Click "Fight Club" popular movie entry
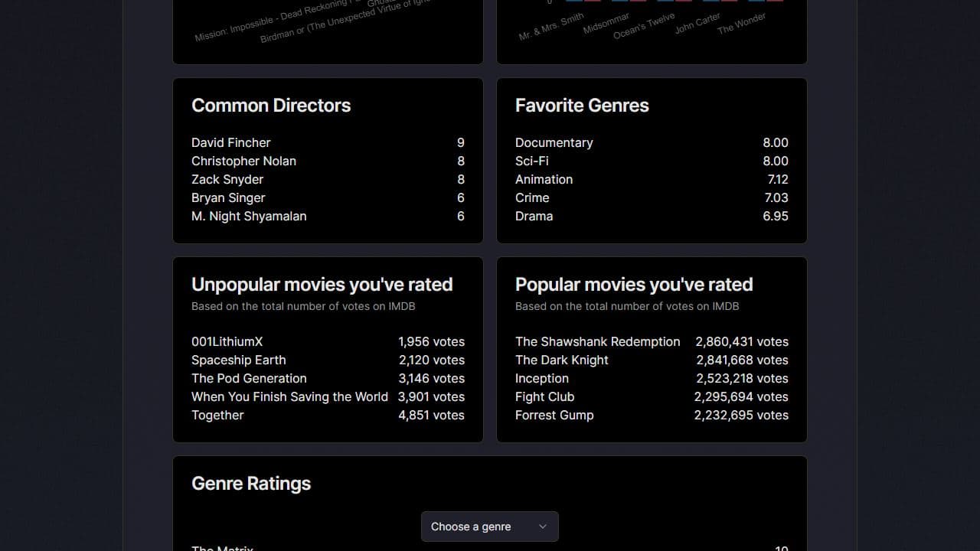The image size is (980, 551). click(x=544, y=396)
